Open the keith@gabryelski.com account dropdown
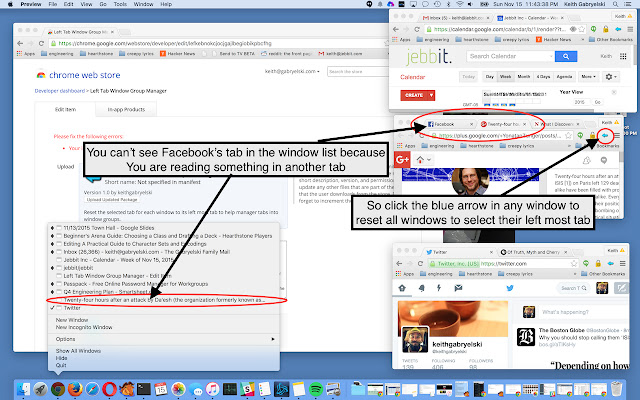This screenshot has width=640, height=400. tap(292, 71)
